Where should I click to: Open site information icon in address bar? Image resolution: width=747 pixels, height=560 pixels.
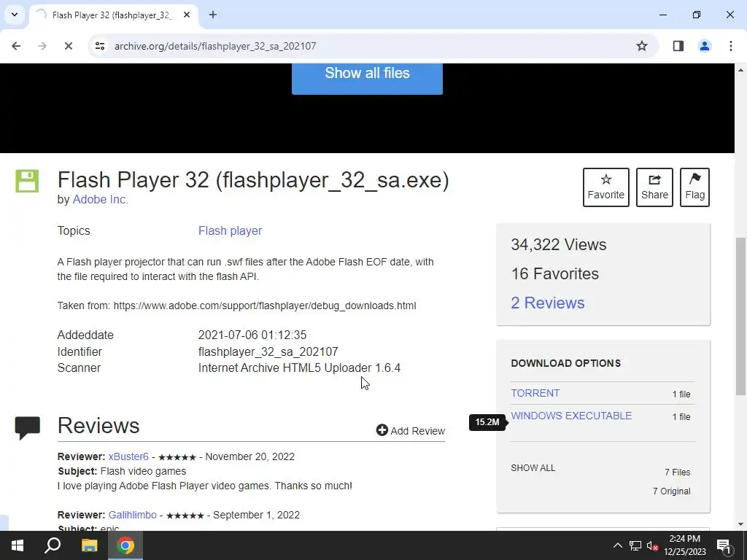(x=99, y=46)
